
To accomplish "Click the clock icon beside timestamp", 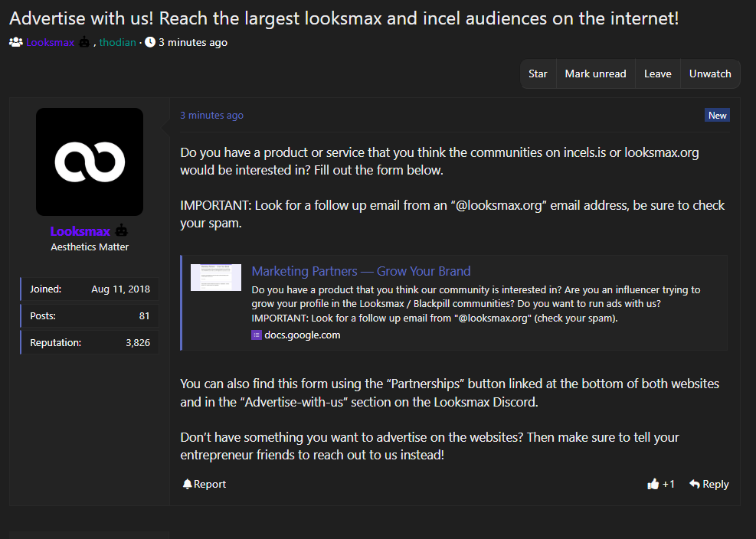I will pyautogui.click(x=150, y=42).
